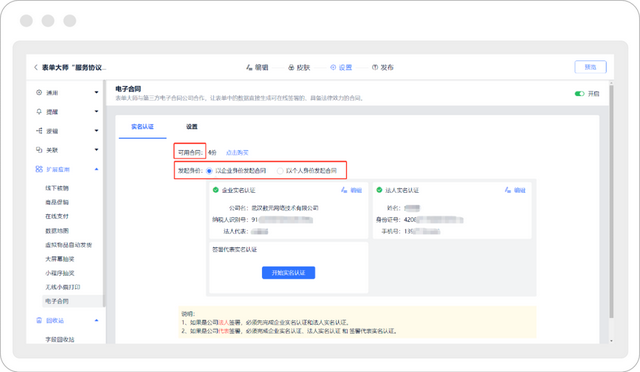Click the 开始实名认证 button
The width and height of the screenshot is (640, 372).
(289, 273)
